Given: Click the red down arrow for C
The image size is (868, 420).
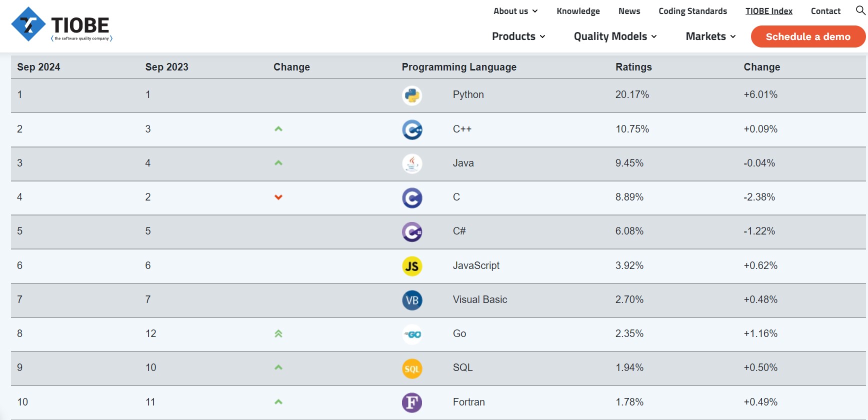Looking at the screenshot, I should (278, 197).
